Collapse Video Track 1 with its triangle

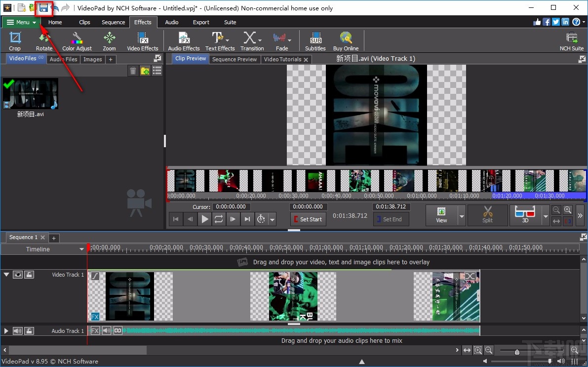(x=6, y=275)
